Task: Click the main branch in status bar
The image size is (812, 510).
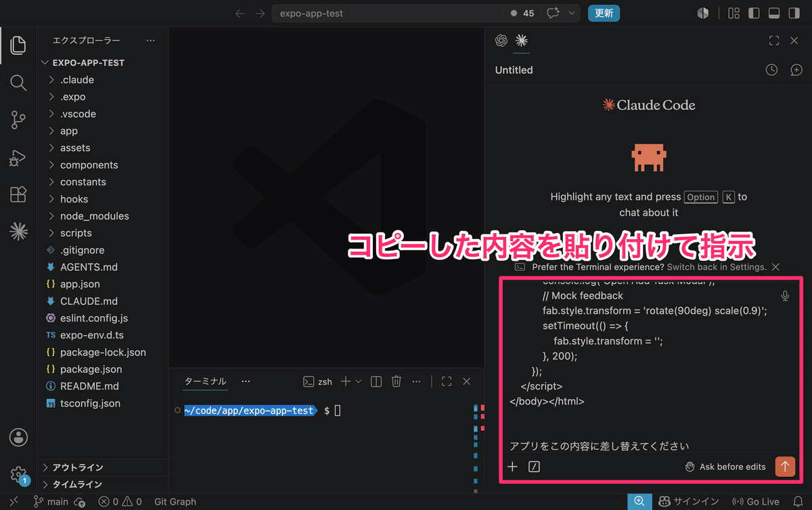Action: [51, 502]
